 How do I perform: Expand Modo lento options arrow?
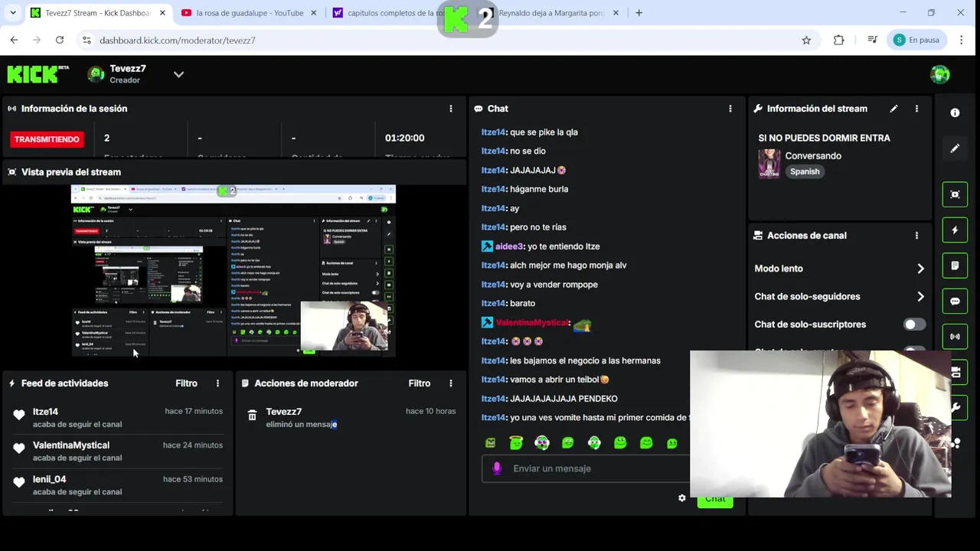pos(920,269)
